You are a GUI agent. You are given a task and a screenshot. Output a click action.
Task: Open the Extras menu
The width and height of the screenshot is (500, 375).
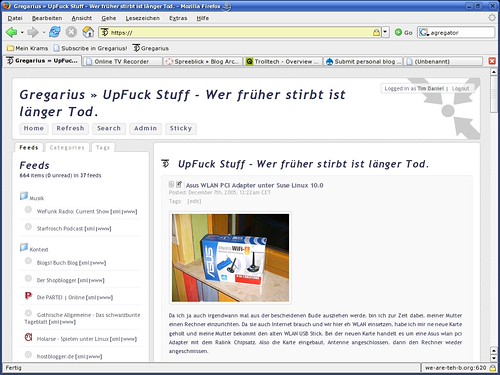pos(178,18)
